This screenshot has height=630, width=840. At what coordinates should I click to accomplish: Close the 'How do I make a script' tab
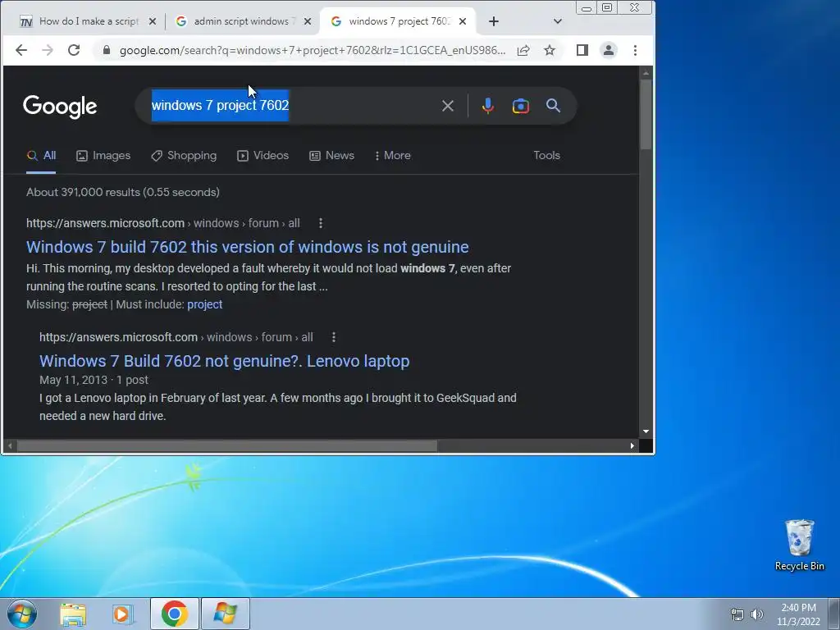tap(153, 21)
